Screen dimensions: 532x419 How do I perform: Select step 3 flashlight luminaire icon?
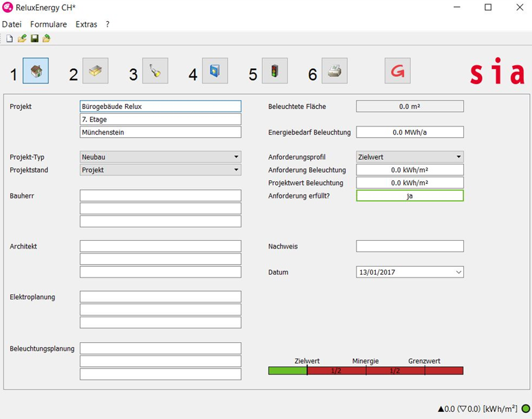155,71
